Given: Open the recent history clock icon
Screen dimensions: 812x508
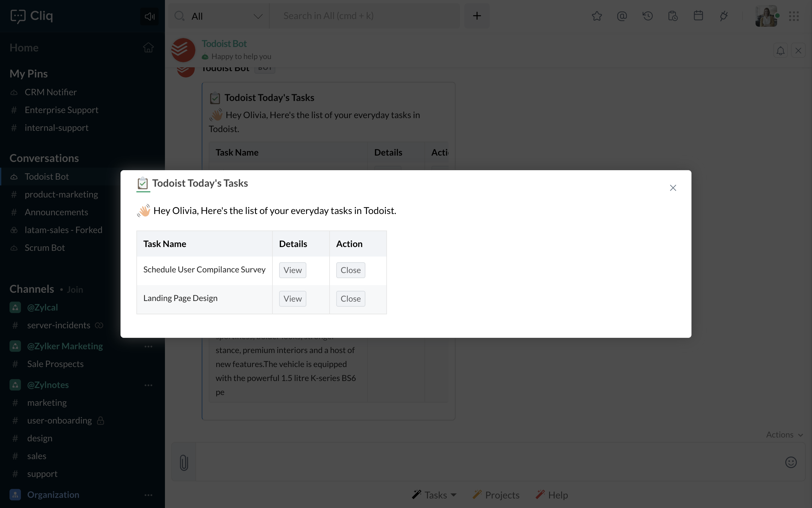Looking at the screenshot, I should [647, 16].
